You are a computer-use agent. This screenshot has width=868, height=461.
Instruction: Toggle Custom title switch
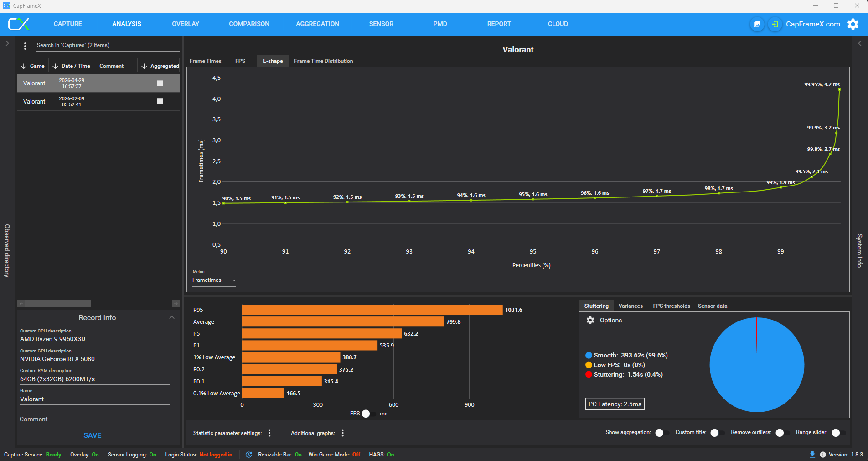coord(717,433)
